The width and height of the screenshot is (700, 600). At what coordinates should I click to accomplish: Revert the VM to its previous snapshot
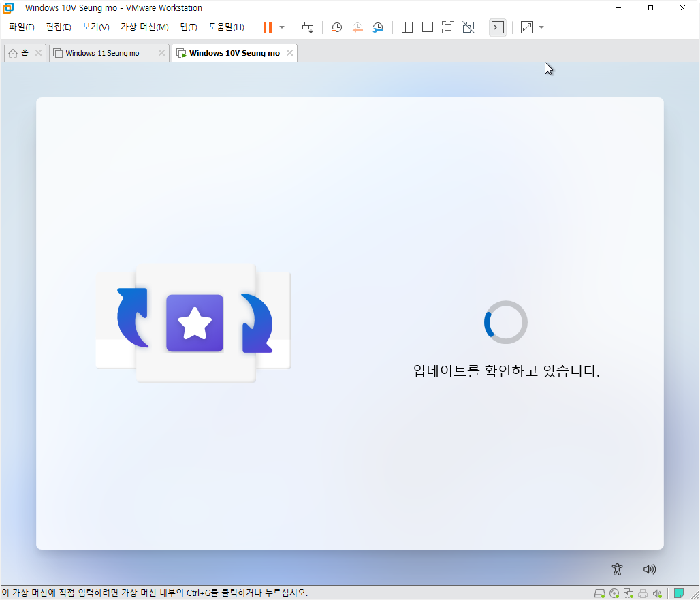point(357,27)
